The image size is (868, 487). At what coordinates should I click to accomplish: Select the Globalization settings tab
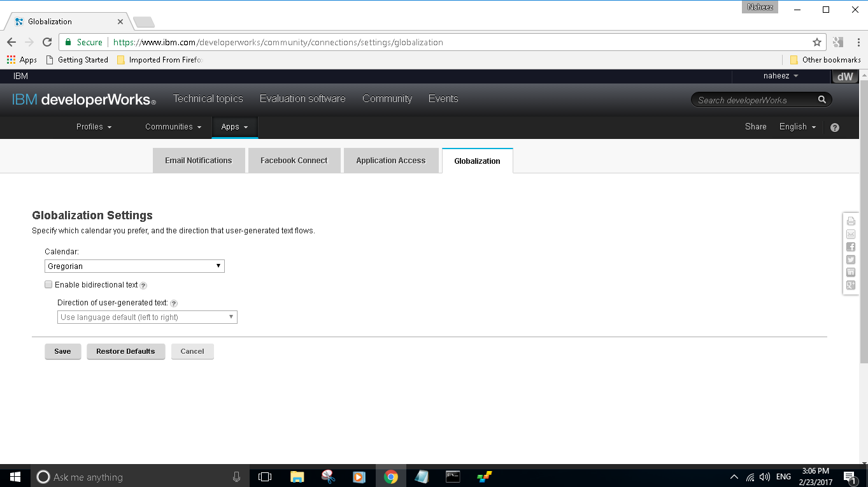click(477, 161)
